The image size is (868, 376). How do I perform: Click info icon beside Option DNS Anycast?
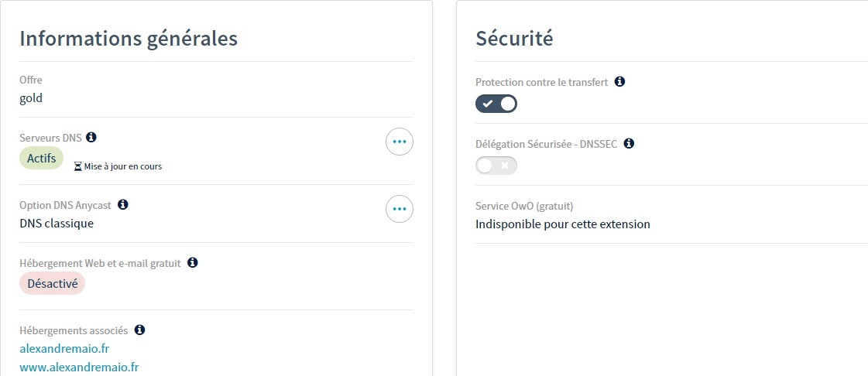(x=122, y=205)
